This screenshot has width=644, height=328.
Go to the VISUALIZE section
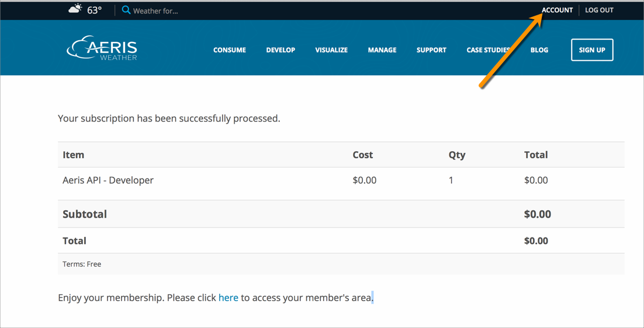pos(331,50)
